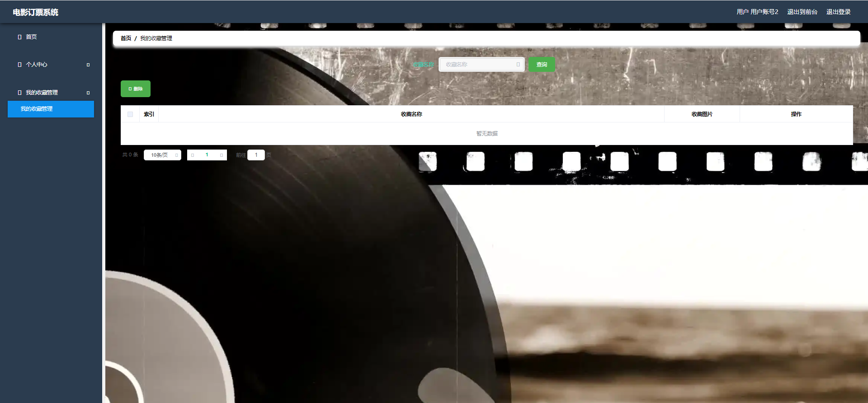Click the 个人中心 sidebar icon
This screenshot has width=868, height=403.
(19, 65)
